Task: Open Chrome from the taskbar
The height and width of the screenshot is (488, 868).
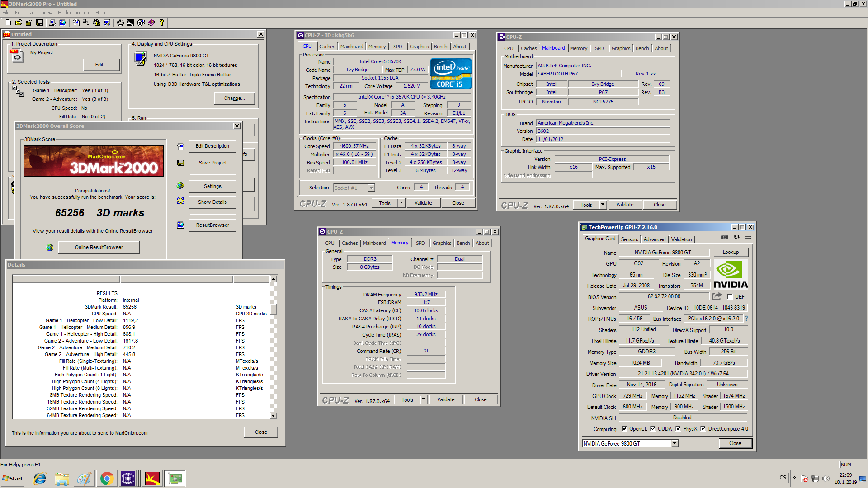Action: (107, 479)
